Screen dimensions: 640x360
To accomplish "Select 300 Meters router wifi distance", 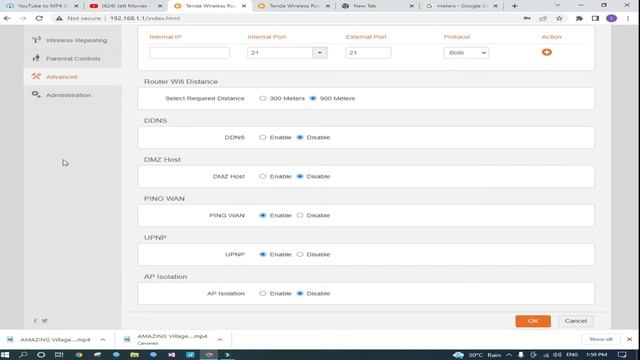I will point(262,98).
